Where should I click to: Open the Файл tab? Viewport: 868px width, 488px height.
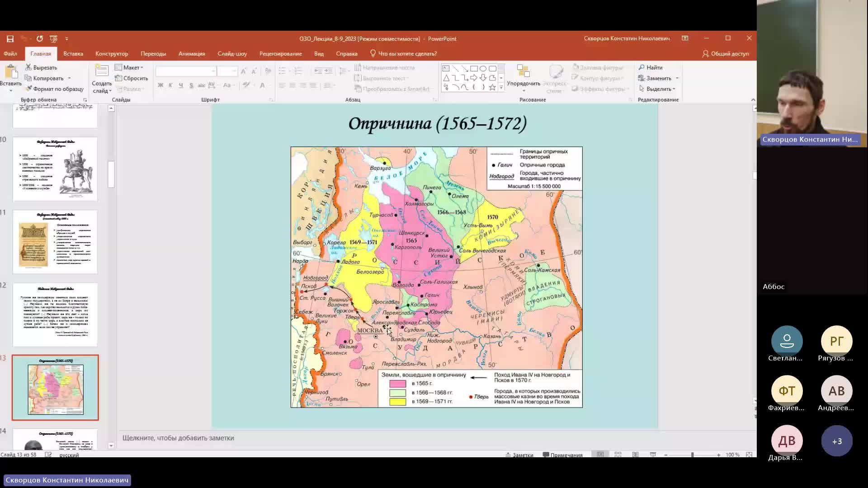pyautogui.click(x=10, y=54)
